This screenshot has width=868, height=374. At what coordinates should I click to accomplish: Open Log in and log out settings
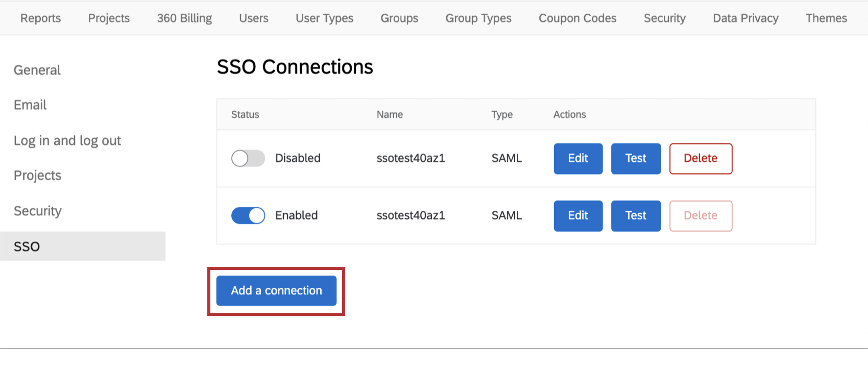click(x=67, y=141)
